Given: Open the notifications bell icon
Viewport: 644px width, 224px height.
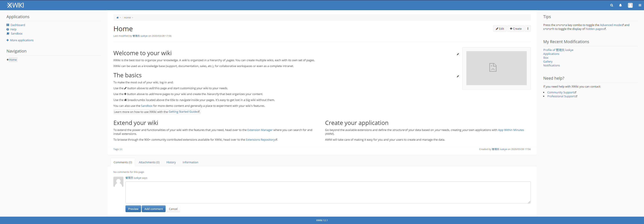Looking at the screenshot, I should click(x=620, y=5).
